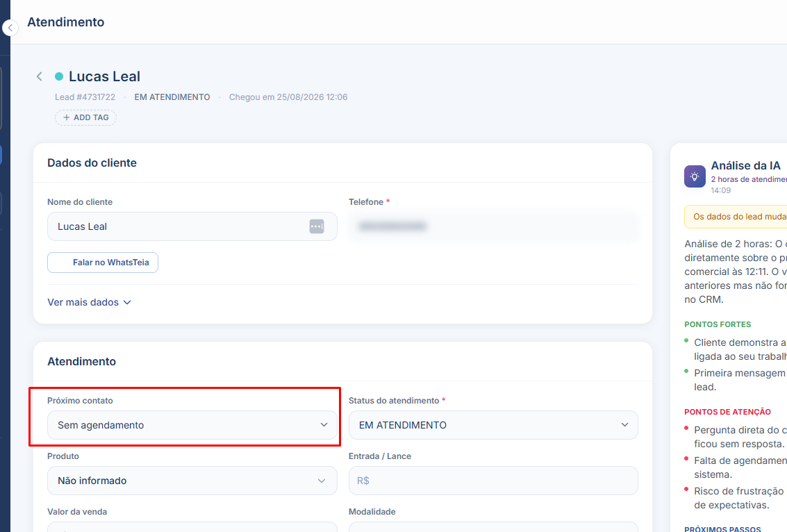Screen dimensions: 787x532
Task: Click the Análise da IA lightbulb icon
Action: pyautogui.click(x=695, y=176)
